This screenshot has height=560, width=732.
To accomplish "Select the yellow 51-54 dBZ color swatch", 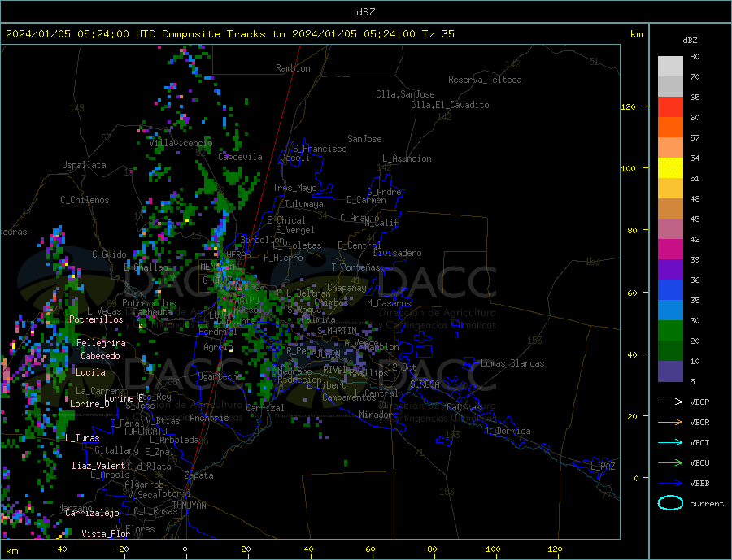I will (x=670, y=168).
